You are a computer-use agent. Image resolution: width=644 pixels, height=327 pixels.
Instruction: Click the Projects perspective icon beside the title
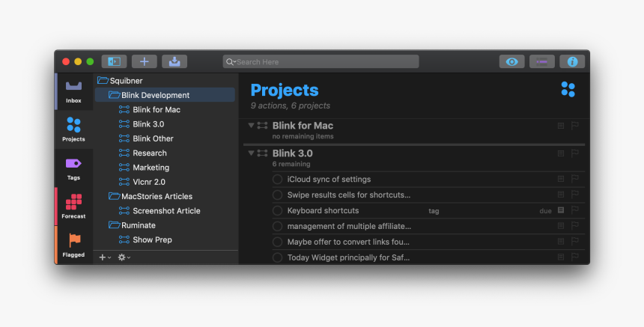click(x=568, y=89)
